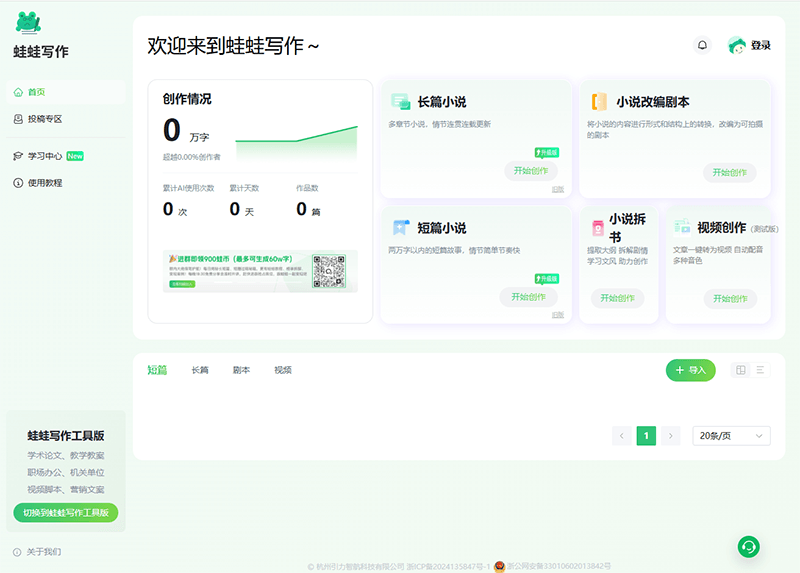800x573 pixels.
Task: Open the 20条/页 page size dropdown
Action: coord(732,436)
